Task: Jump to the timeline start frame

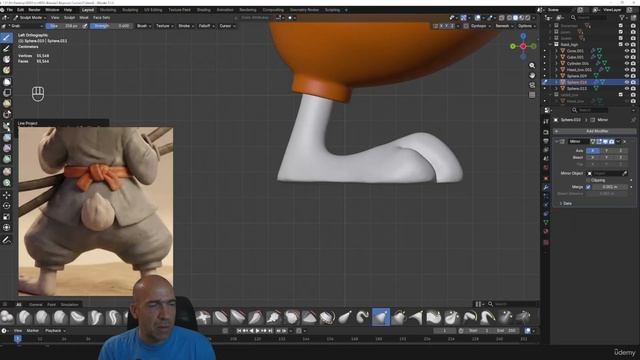Action: [x=239, y=331]
